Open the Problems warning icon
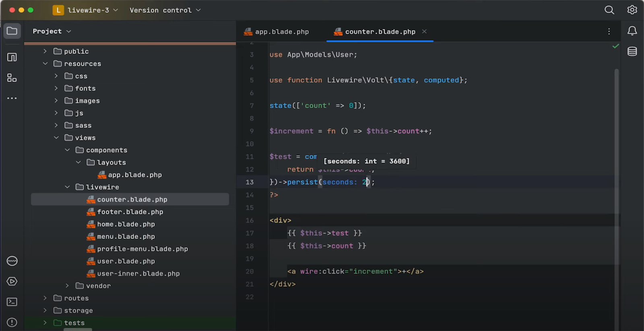Image resolution: width=644 pixels, height=331 pixels. [x=12, y=323]
